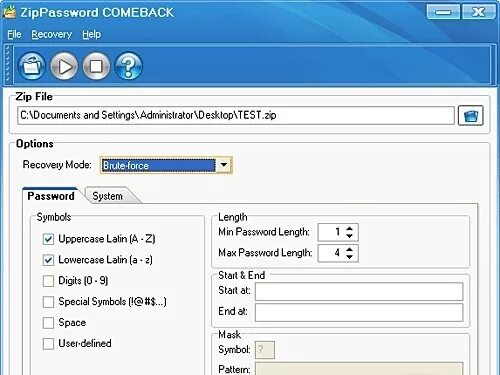Switch to the Password tab

coord(51,196)
